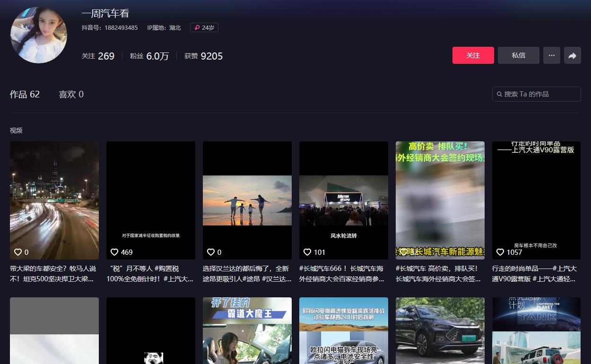591x364 pixels.
Task: Click heart icon on the 带大梁 highway video
Action: (x=18, y=252)
